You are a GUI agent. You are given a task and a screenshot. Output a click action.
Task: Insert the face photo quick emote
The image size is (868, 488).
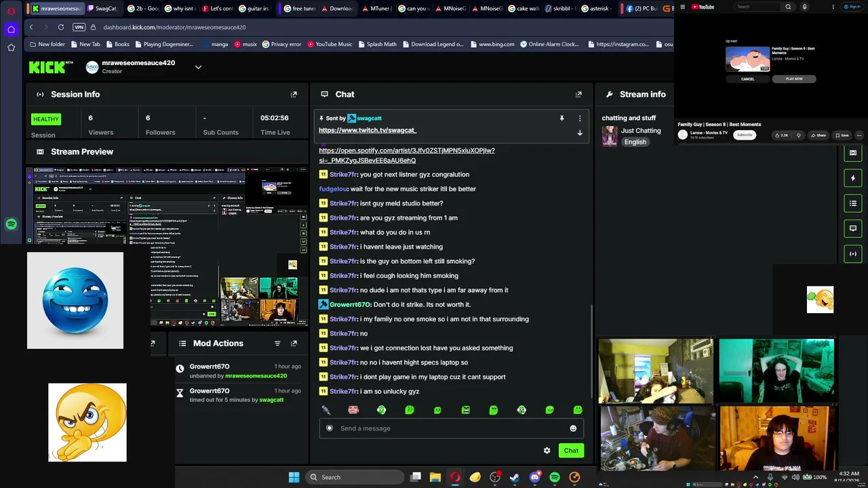click(353, 410)
